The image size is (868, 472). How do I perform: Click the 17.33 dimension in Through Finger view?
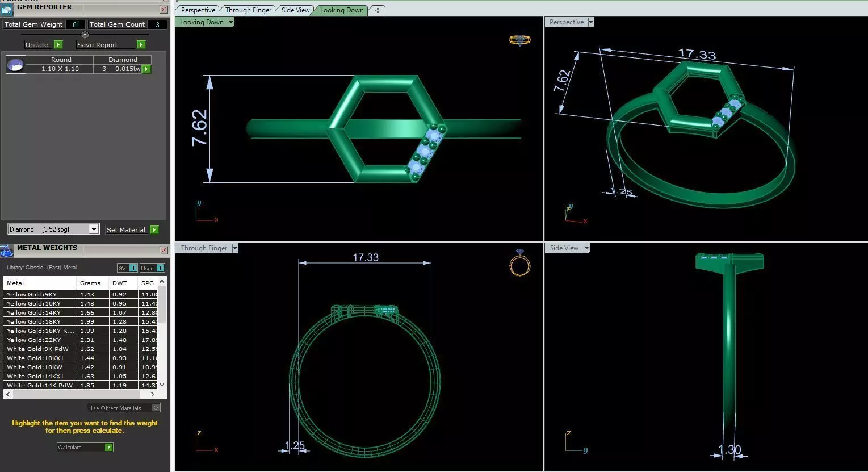[x=366, y=257]
